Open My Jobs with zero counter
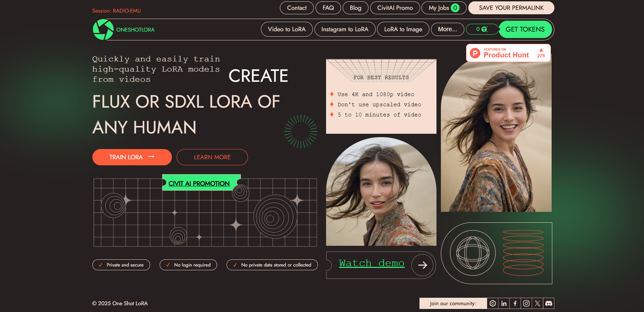Image resolution: width=644 pixels, height=312 pixels. click(x=444, y=7)
